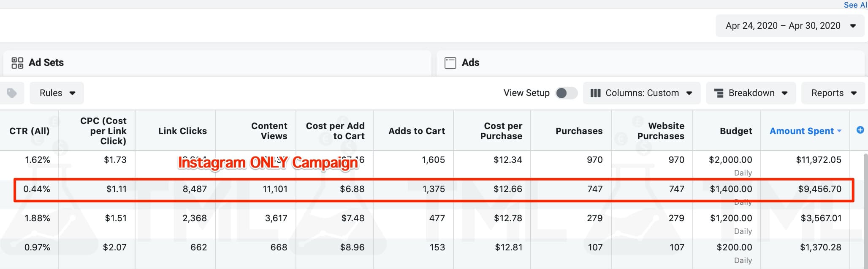Toggle the View Setup switch
The width and height of the screenshot is (868, 269).
point(566,93)
